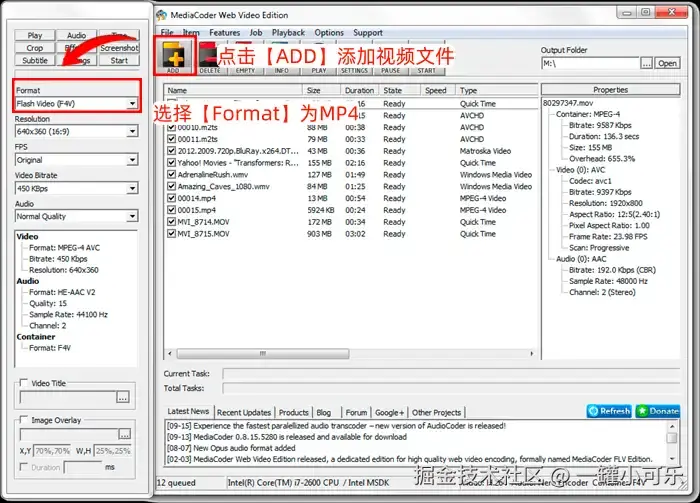Click the MediaCoder title bar app icon

[x=161, y=15]
